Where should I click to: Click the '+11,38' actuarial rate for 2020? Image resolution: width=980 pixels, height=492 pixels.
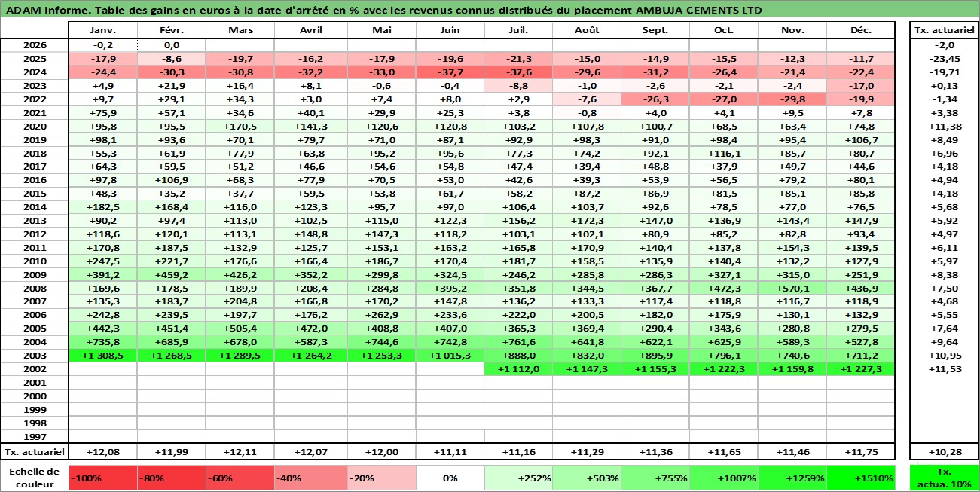945,127
